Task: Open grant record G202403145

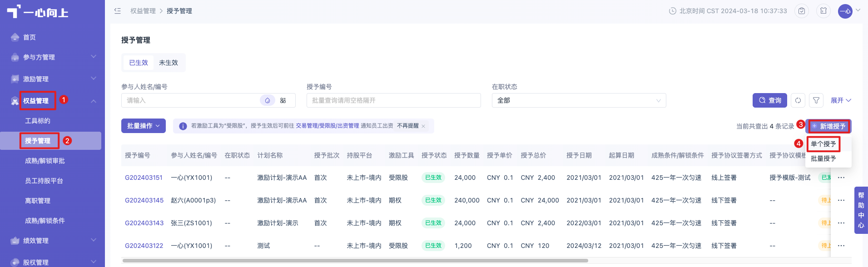Action: tap(144, 200)
